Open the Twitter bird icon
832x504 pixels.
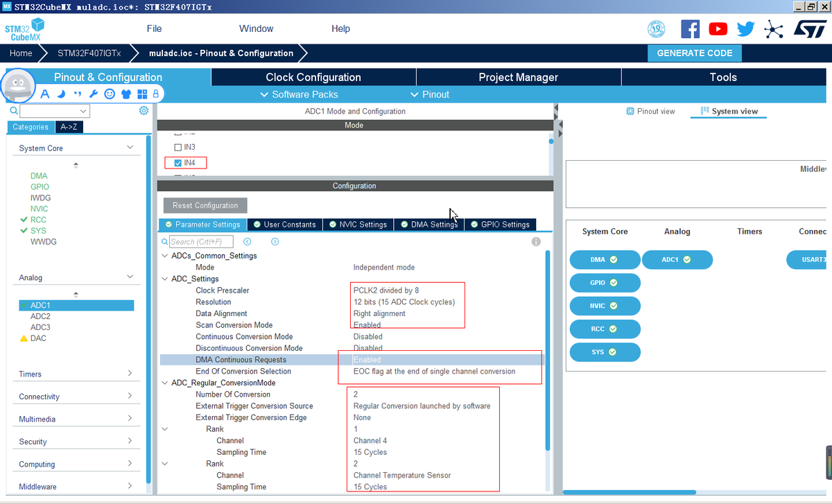(746, 28)
